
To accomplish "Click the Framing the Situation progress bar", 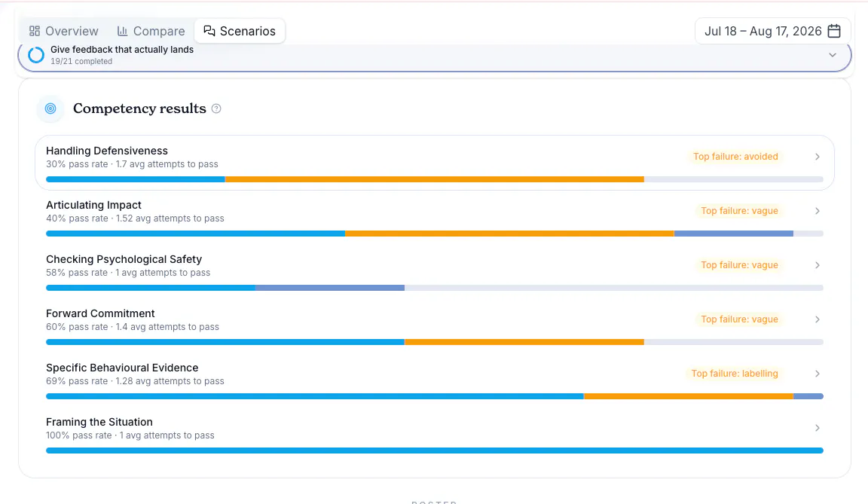I will tap(435, 451).
